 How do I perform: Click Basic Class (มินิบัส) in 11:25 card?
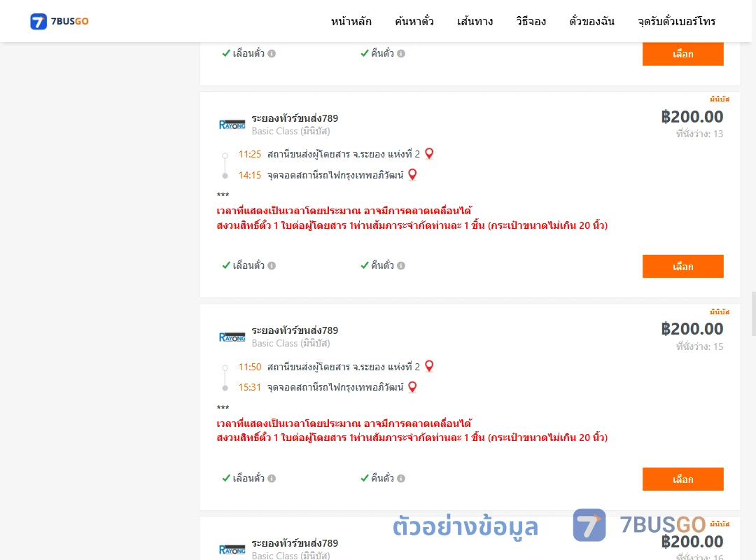(290, 131)
